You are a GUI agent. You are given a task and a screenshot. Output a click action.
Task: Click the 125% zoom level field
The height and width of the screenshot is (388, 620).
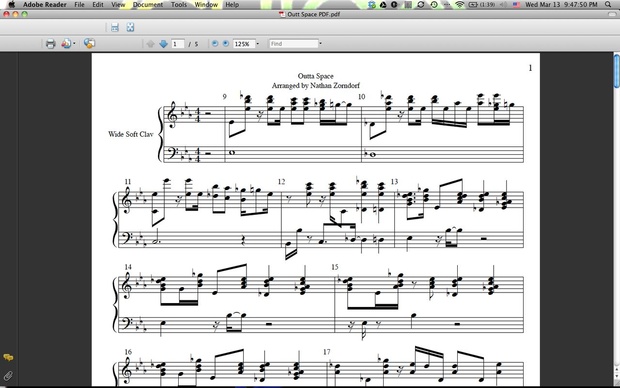[243, 44]
